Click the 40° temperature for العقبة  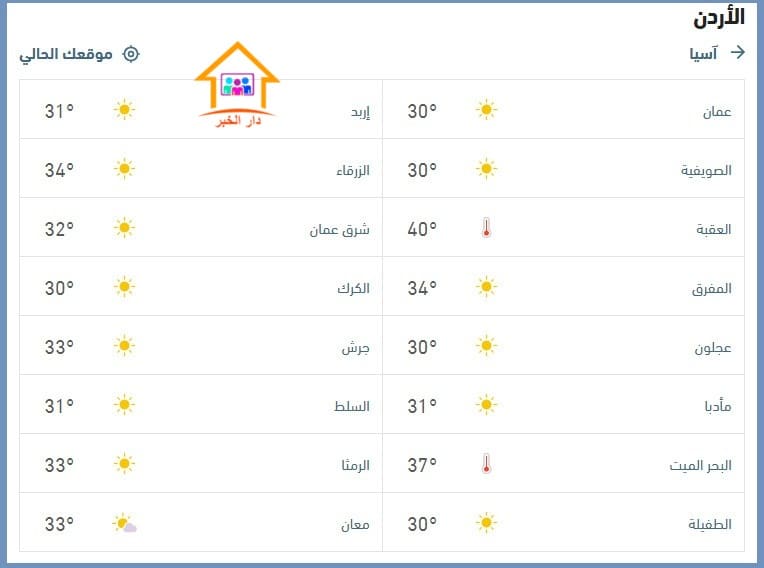click(422, 229)
